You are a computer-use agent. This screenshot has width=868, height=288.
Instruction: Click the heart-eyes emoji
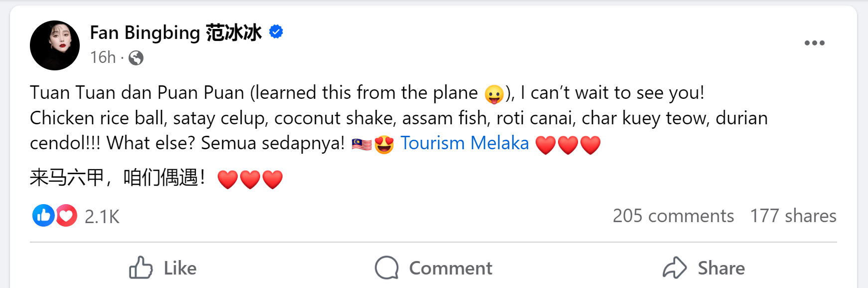coord(384,144)
